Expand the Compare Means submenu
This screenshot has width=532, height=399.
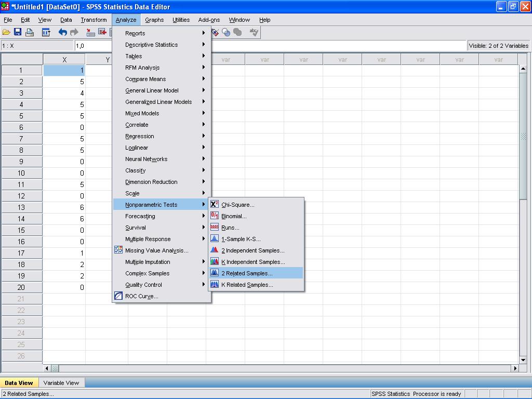[145, 79]
